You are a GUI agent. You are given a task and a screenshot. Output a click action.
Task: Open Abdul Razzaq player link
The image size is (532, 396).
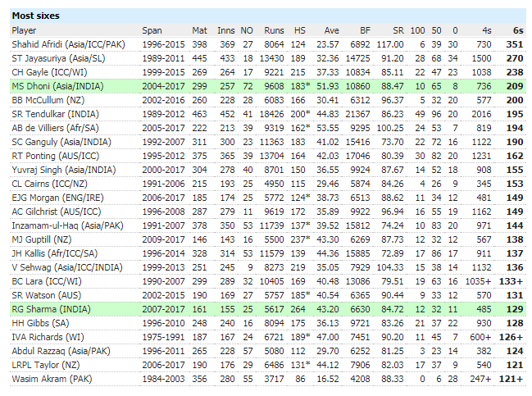(x=61, y=351)
